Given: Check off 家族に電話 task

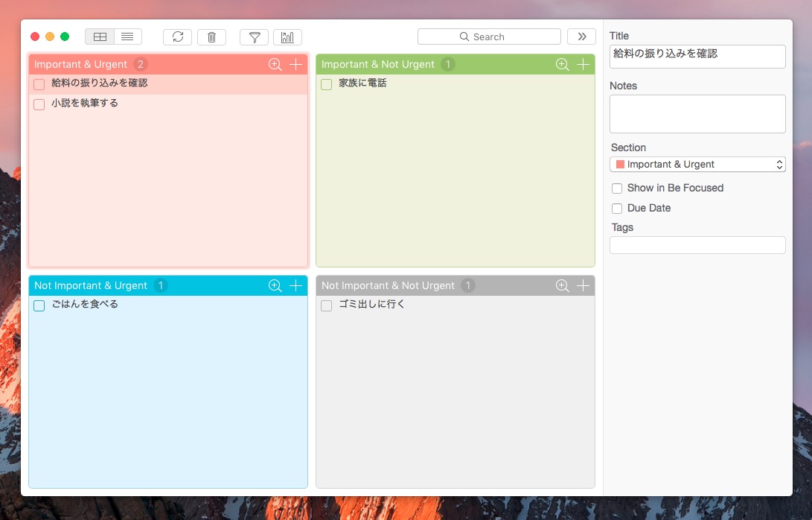Looking at the screenshot, I should point(326,84).
